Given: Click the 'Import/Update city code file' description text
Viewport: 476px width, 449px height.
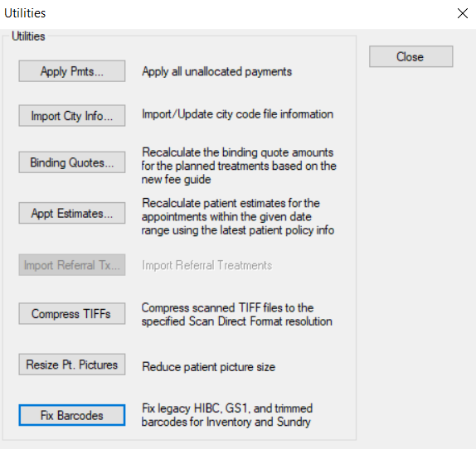Looking at the screenshot, I should pyautogui.click(x=237, y=114).
